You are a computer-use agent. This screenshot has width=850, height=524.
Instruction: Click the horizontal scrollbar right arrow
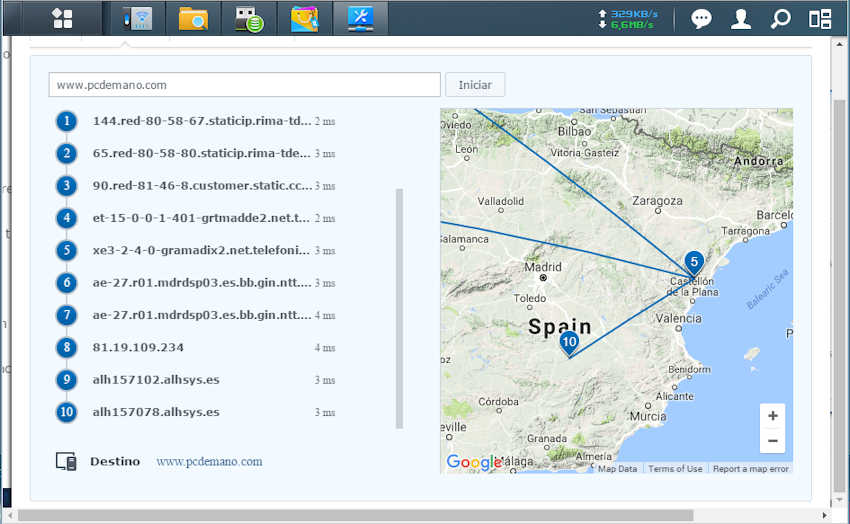[x=825, y=515]
